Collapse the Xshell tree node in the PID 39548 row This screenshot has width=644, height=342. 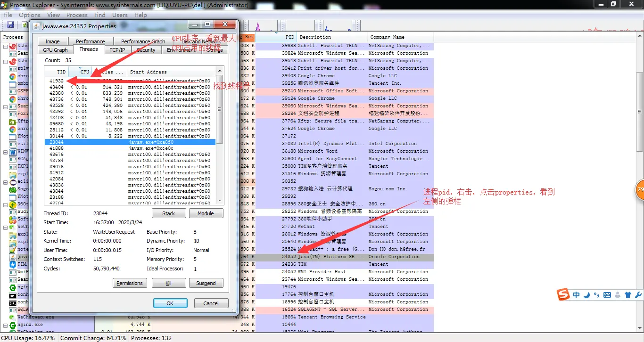[5, 61]
